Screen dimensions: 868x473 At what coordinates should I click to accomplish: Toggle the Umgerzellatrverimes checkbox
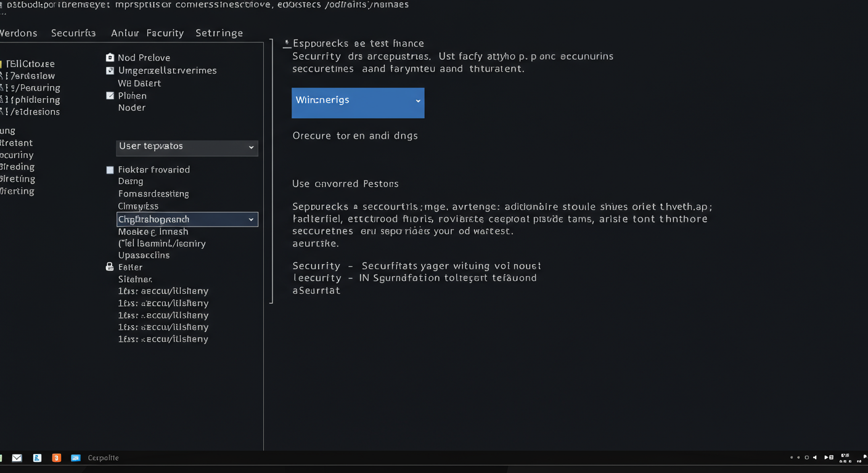pos(110,71)
